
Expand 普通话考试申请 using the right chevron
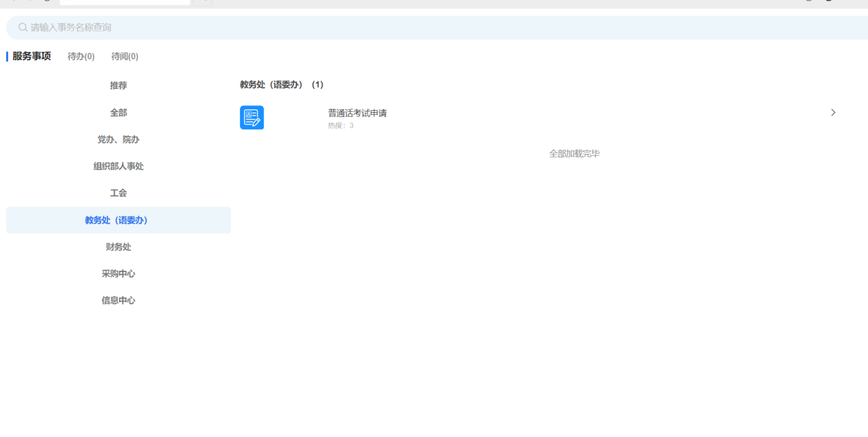coord(832,113)
